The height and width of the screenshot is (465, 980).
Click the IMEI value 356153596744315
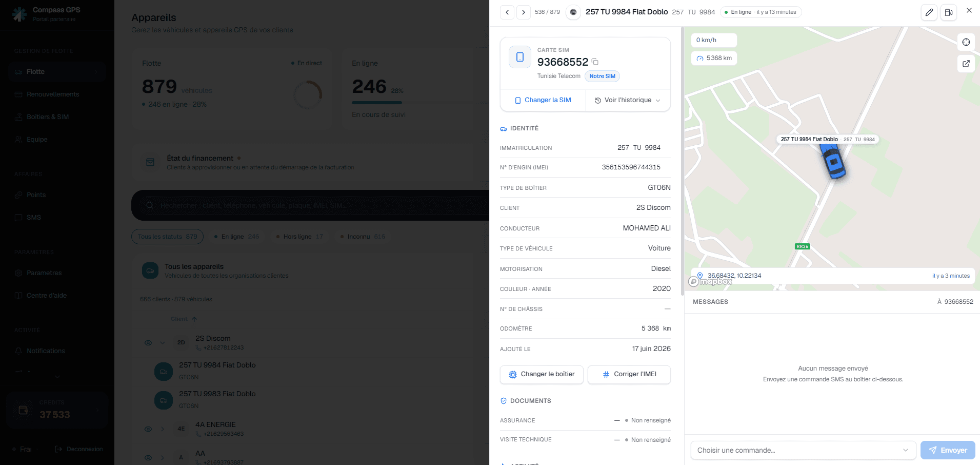tap(631, 167)
